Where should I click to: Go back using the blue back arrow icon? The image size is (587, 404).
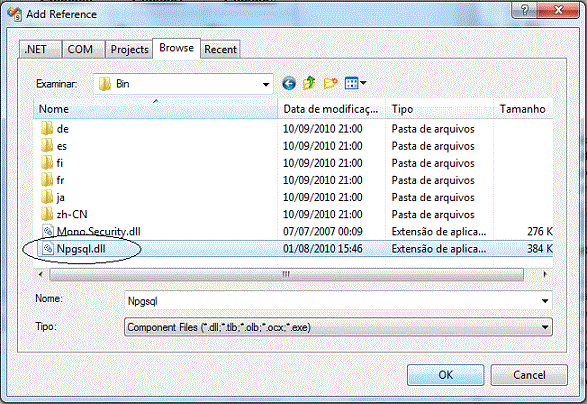[x=289, y=83]
